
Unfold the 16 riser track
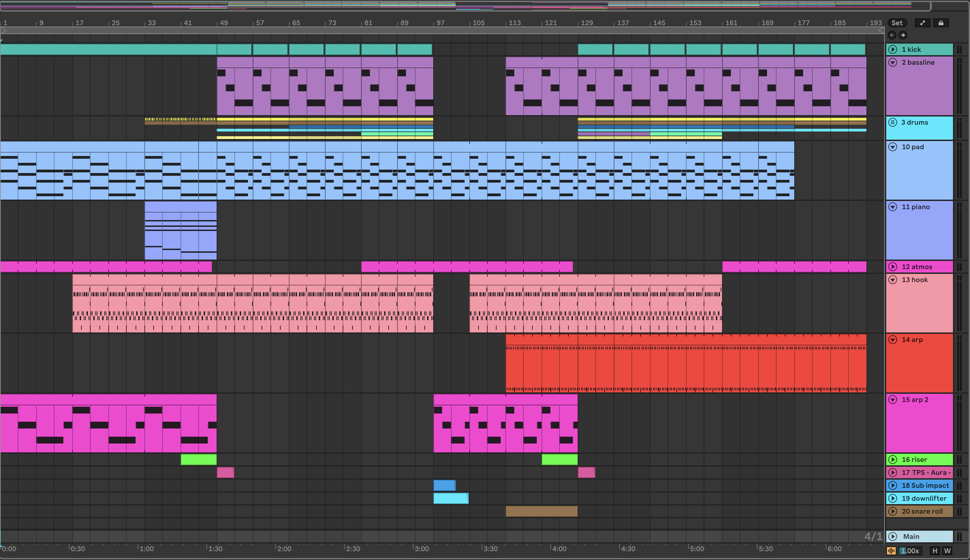point(893,460)
